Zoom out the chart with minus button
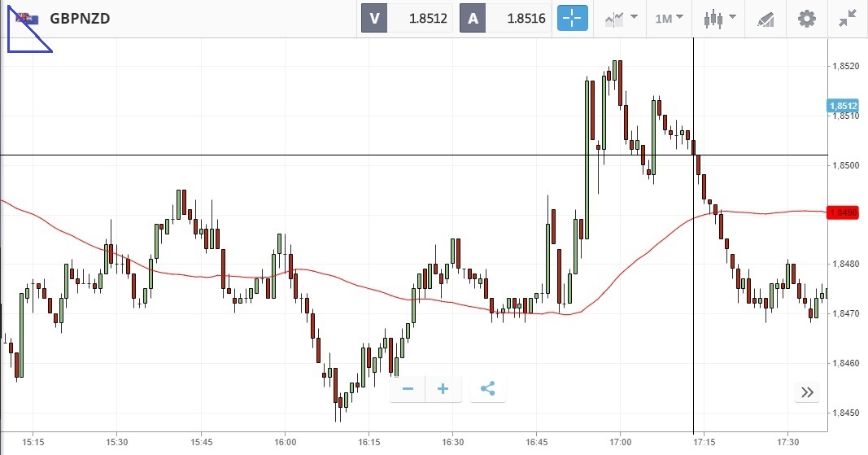Screen dimensions: 868x455 (408, 389)
